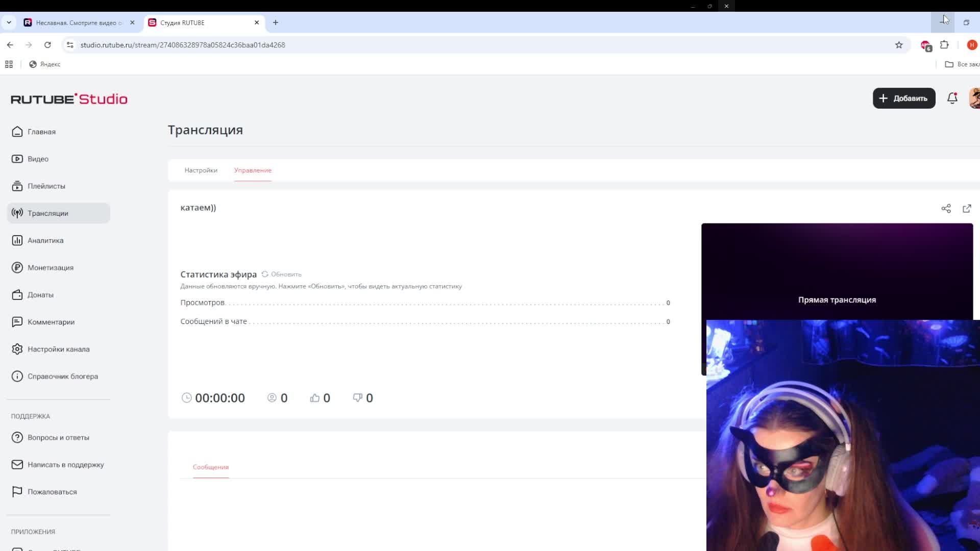Viewport: 980px width, 551px height.
Task: Open the notifications bell
Action: coord(952,98)
